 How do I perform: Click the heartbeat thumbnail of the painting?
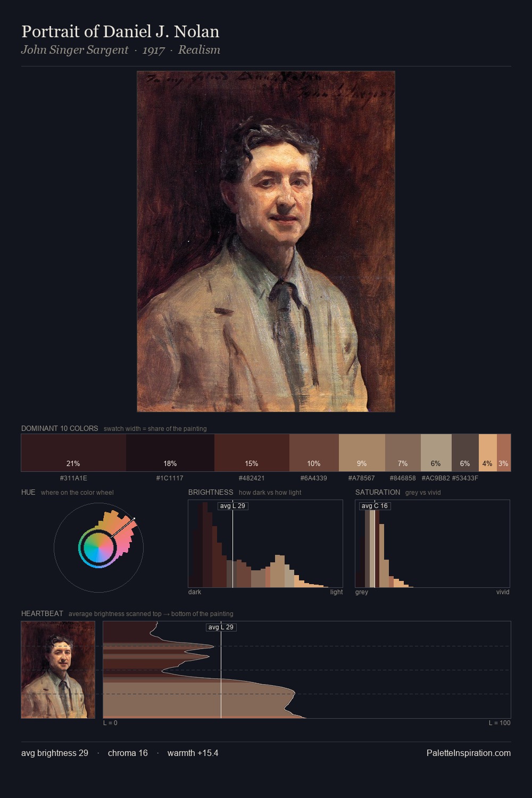(x=58, y=670)
